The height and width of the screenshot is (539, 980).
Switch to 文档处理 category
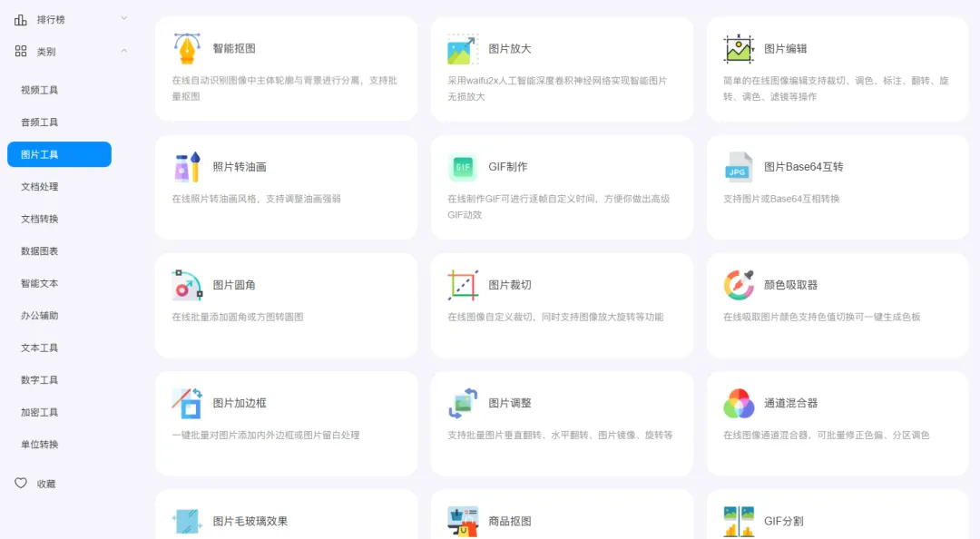(x=39, y=186)
